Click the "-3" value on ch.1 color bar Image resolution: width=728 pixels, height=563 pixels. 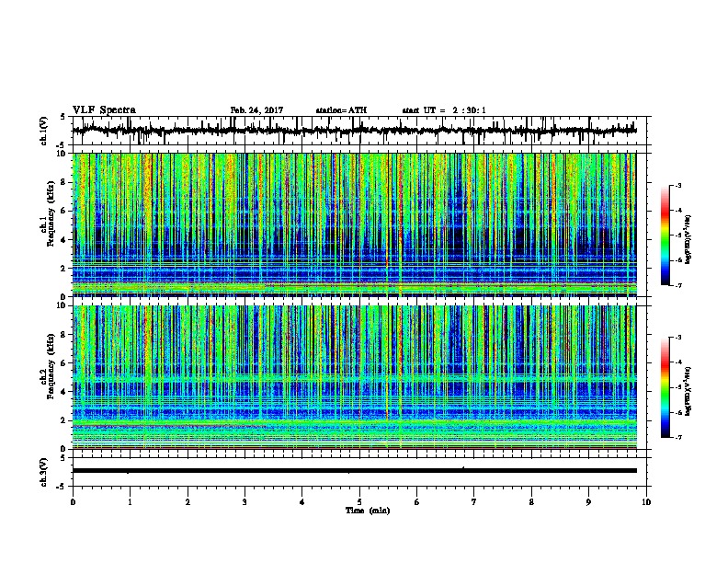pyautogui.click(x=678, y=185)
